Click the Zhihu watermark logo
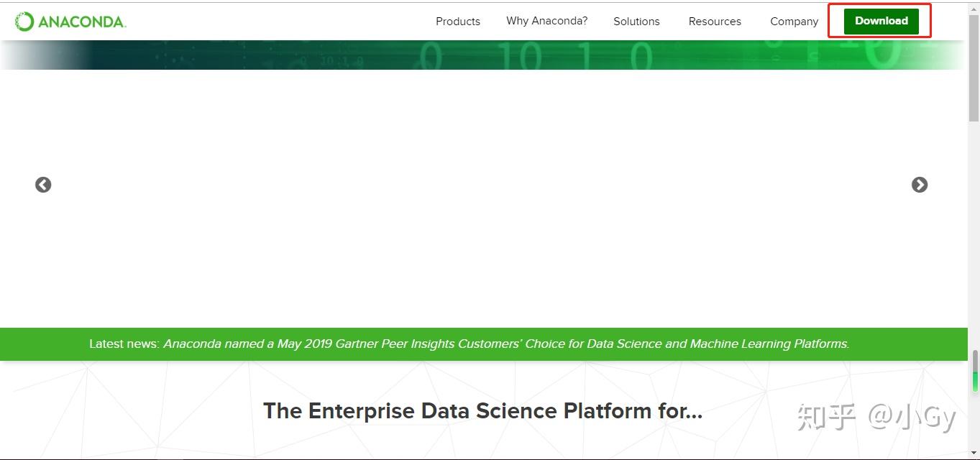 [826, 417]
